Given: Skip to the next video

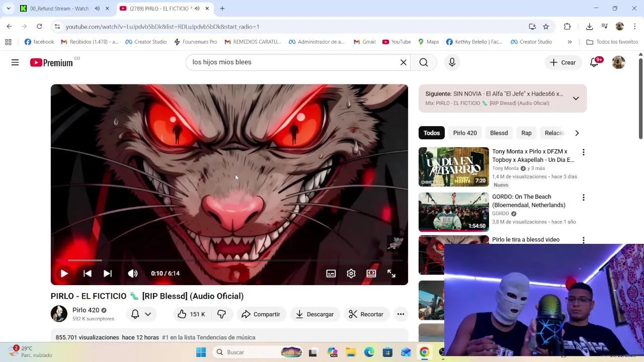Looking at the screenshot, I should click(108, 274).
